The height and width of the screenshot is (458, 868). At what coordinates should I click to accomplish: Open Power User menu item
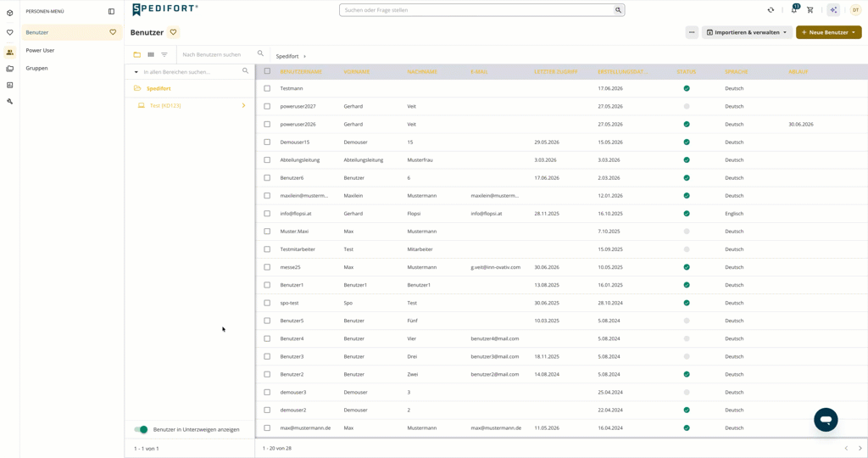[x=40, y=50]
